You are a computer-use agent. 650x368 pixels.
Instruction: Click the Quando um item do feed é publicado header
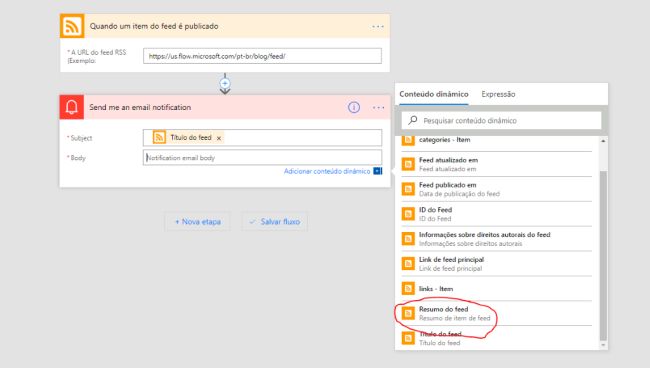[225, 26]
